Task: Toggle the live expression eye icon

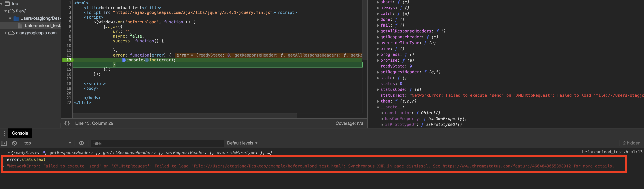Action: tap(82, 143)
